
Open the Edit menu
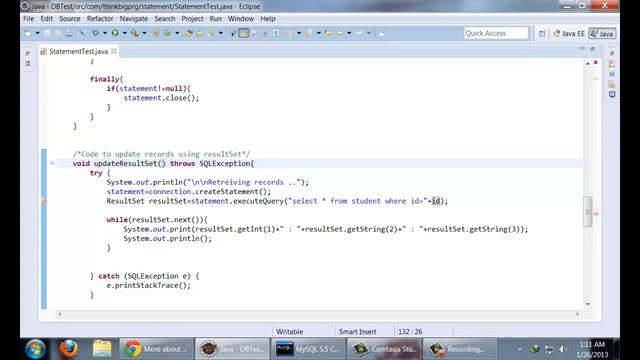(x=47, y=19)
